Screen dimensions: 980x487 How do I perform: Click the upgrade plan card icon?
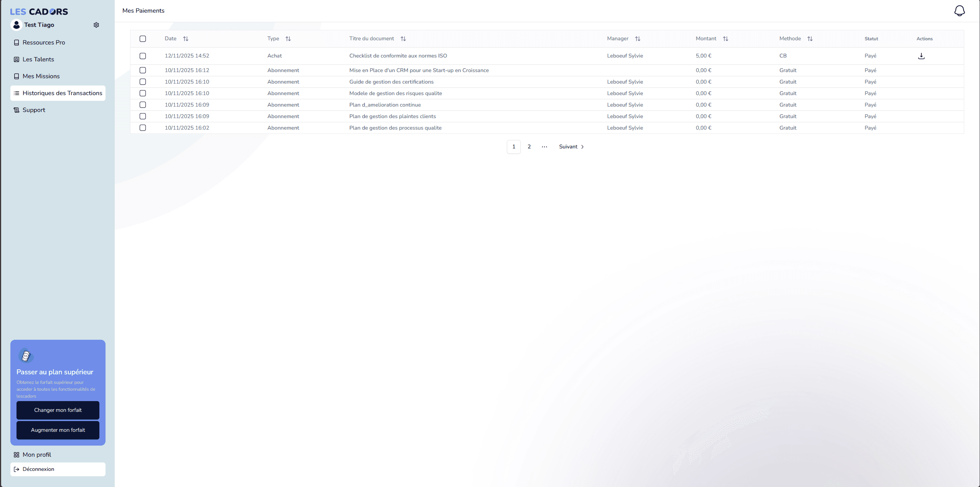click(26, 356)
